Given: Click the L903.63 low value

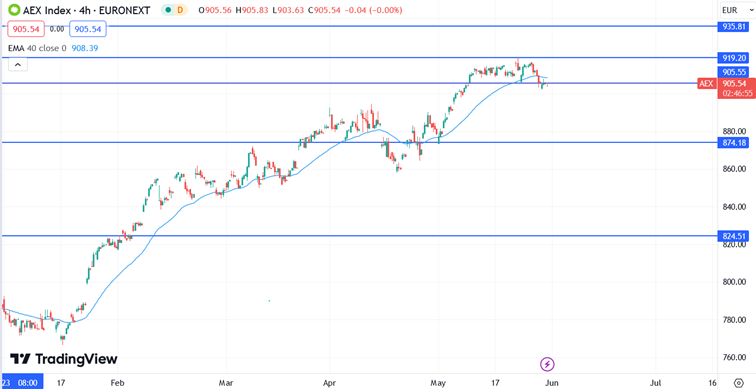Looking at the screenshot, I should pyautogui.click(x=287, y=10).
